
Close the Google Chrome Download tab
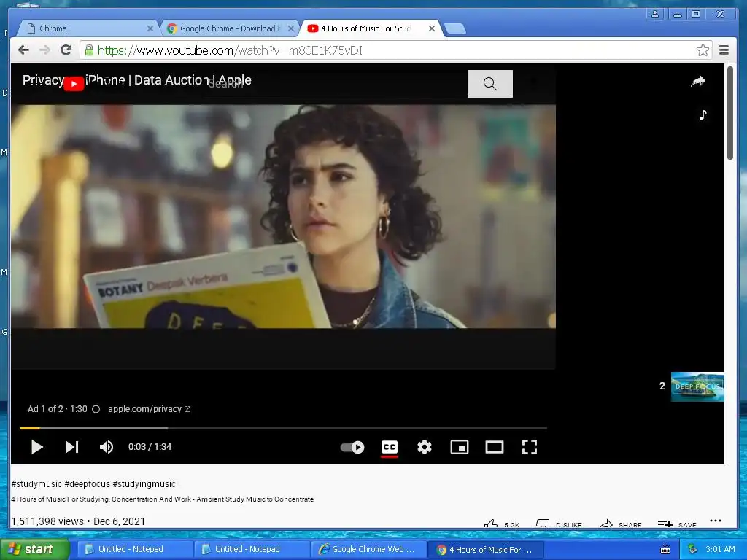click(290, 28)
